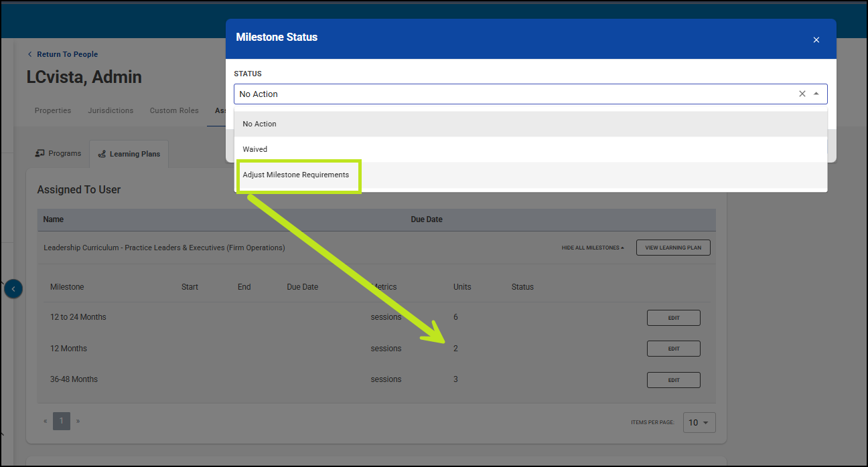Image resolution: width=868 pixels, height=467 pixels.
Task: Go to the next page arrow
Action: pos(78,422)
